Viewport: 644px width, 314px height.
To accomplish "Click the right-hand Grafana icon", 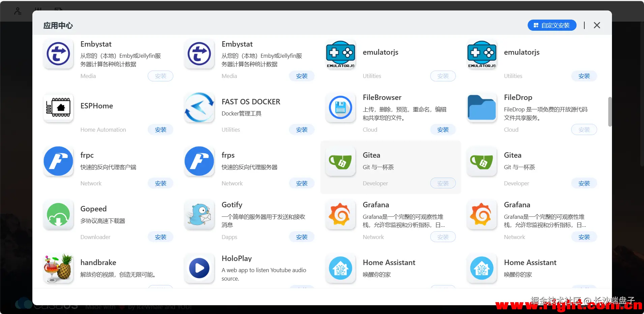I will (x=482, y=215).
